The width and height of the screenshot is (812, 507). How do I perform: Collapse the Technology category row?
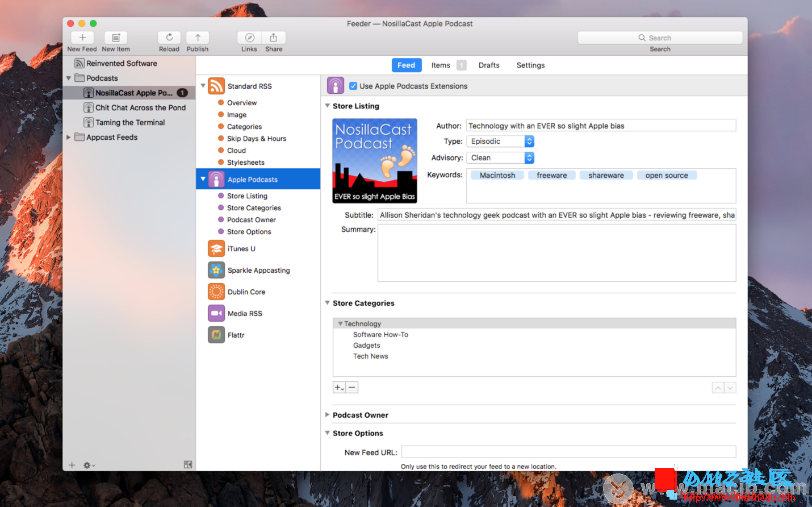tap(340, 323)
